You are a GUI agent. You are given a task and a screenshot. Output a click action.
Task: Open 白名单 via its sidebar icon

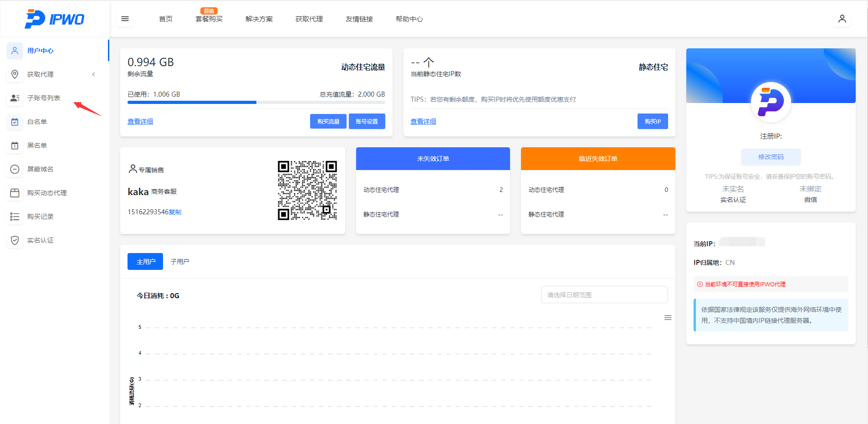click(15, 122)
